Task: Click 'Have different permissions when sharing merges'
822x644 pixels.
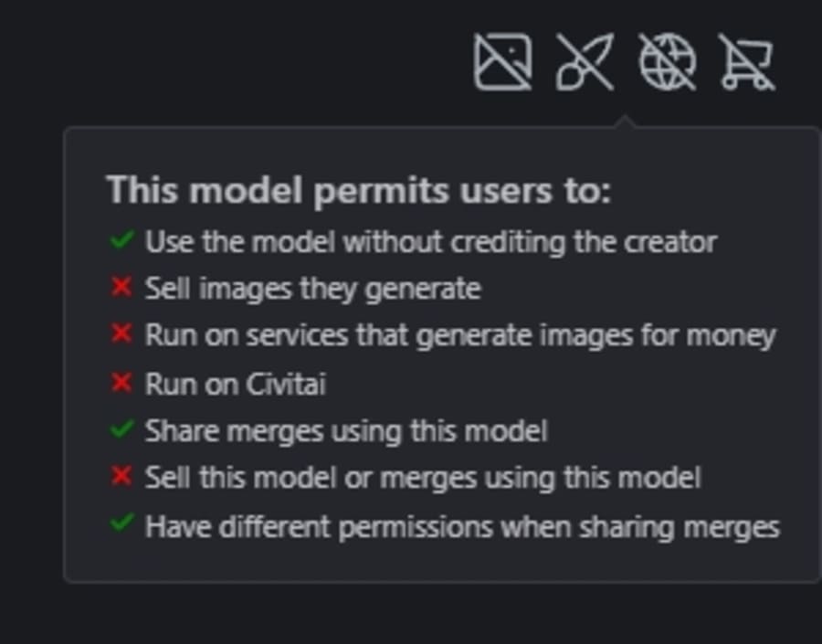Action: click(462, 526)
